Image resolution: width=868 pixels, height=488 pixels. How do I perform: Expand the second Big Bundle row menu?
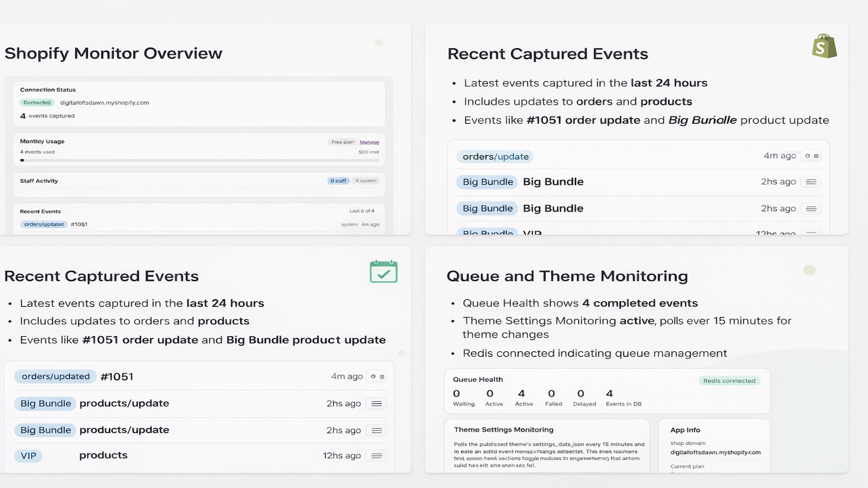811,208
